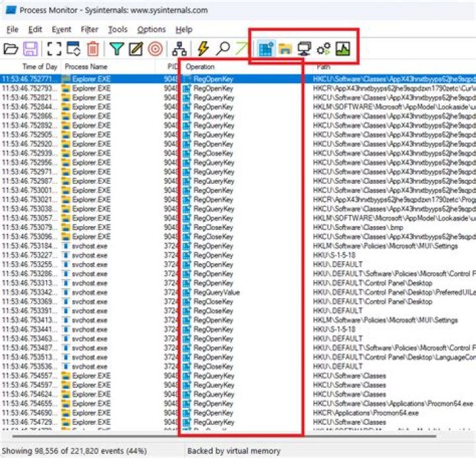Image resolution: width=476 pixels, height=458 pixels.
Task: Select the highlighted event at 11:53:46.752771
Action: [x=238, y=79]
